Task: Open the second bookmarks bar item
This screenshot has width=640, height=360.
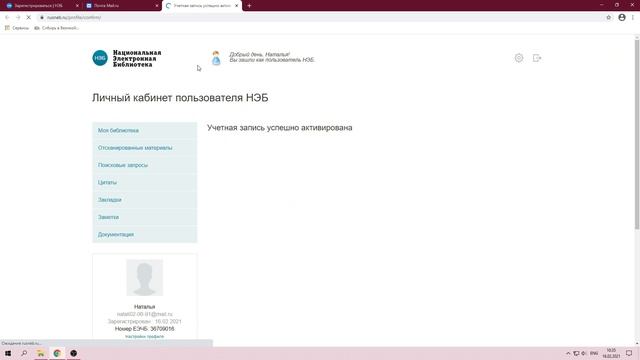Action: click(x=56, y=28)
